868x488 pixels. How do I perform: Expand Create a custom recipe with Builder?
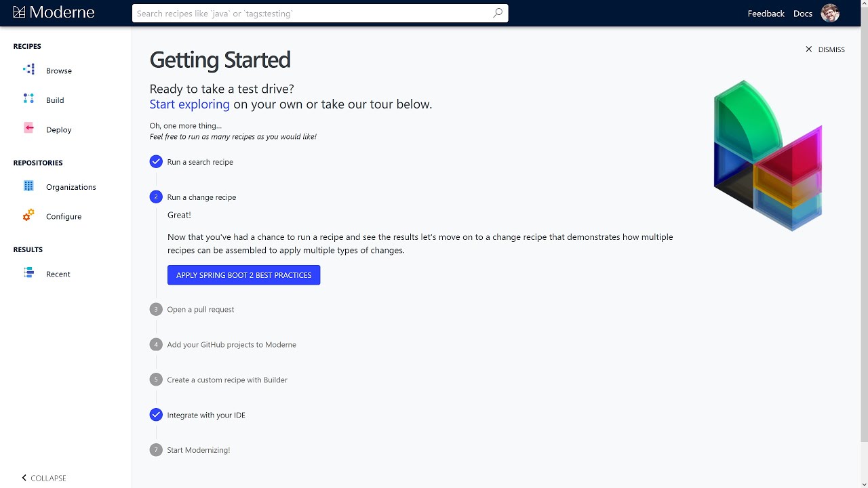point(227,380)
